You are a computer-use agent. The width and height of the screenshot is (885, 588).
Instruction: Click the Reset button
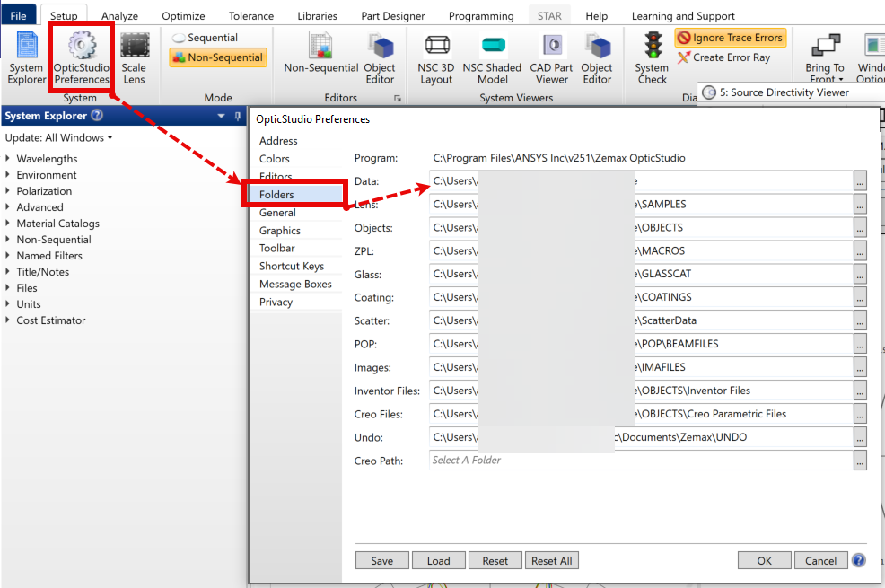(495, 561)
